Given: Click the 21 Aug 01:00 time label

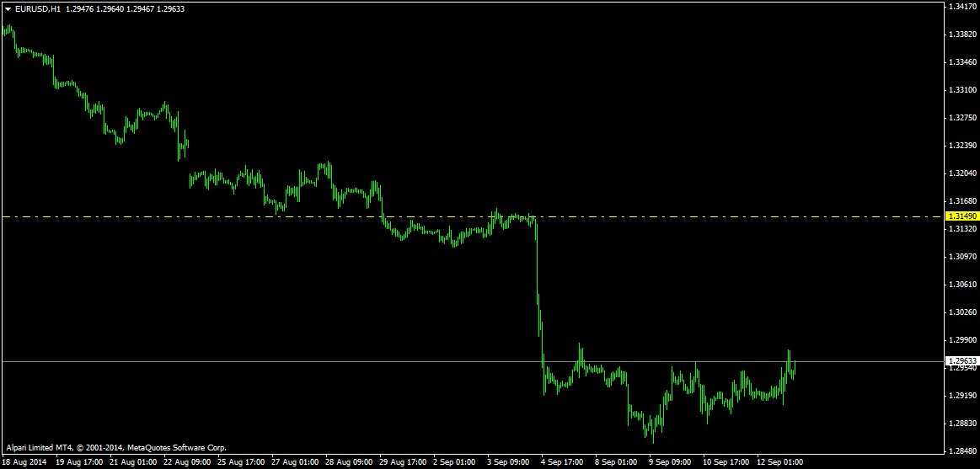Looking at the screenshot, I should pyautogui.click(x=132, y=463).
